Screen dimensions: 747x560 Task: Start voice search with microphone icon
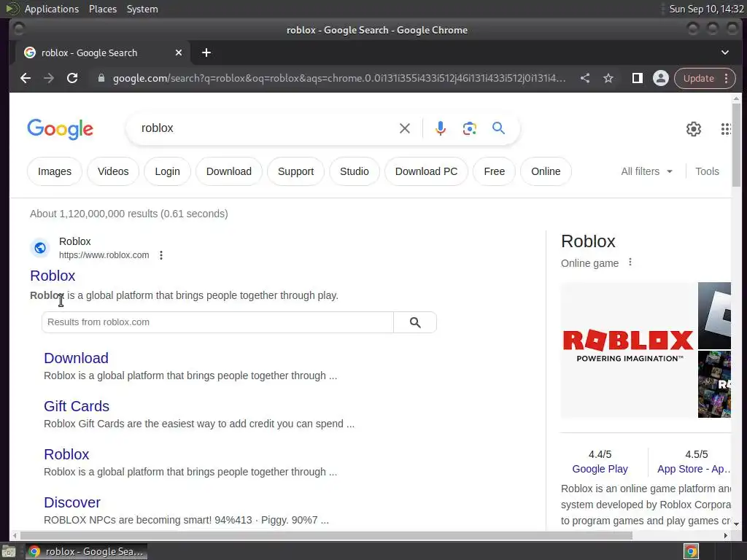tap(441, 128)
